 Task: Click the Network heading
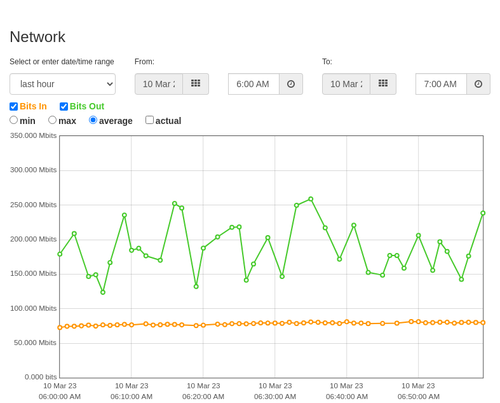(x=37, y=37)
